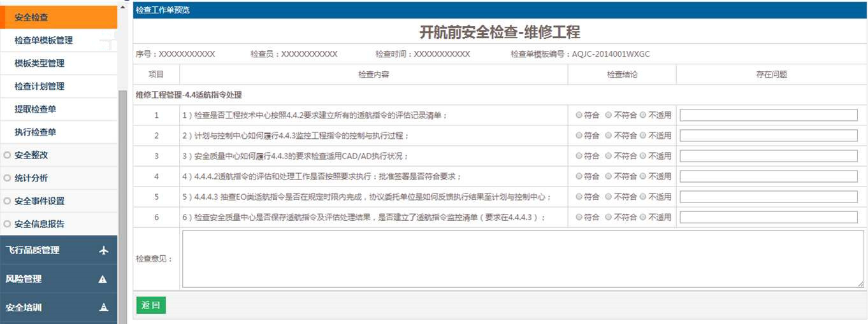Open 检查计划管理 in the sidebar
Image resolution: width=868 pixels, height=324 pixels.
point(59,86)
